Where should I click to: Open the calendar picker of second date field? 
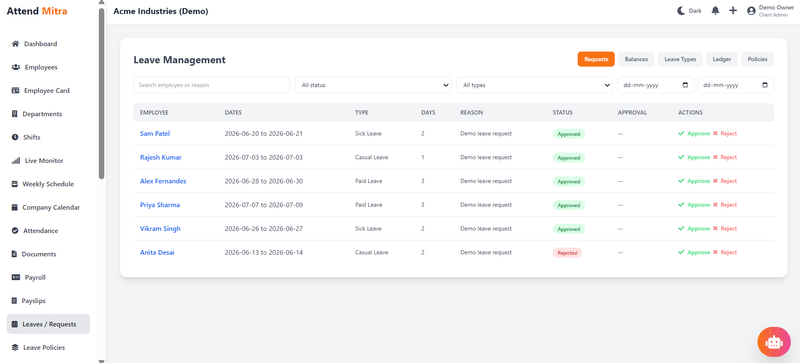(x=765, y=85)
